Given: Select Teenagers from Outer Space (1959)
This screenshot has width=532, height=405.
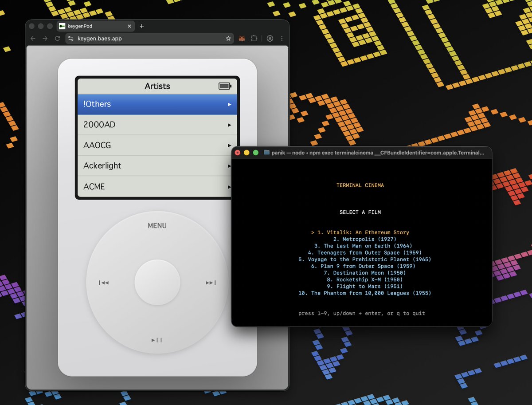Looking at the screenshot, I should [x=364, y=253].
